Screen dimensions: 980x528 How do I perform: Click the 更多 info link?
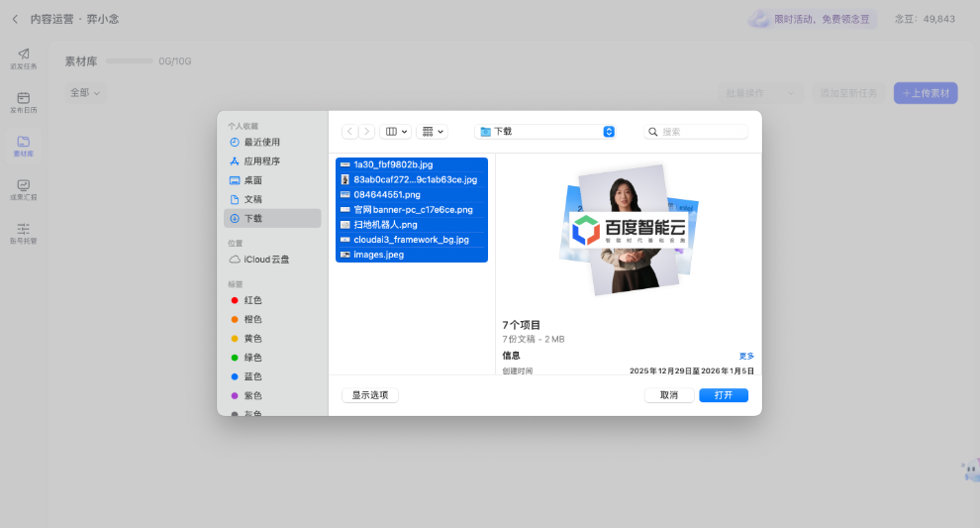746,356
